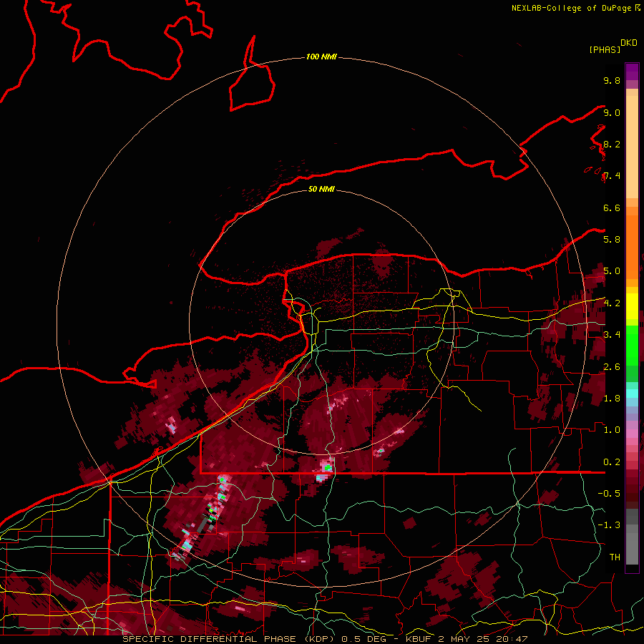Click the -0.5 value on the legend
The width and height of the screenshot is (644, 644).
click(609, 493)
